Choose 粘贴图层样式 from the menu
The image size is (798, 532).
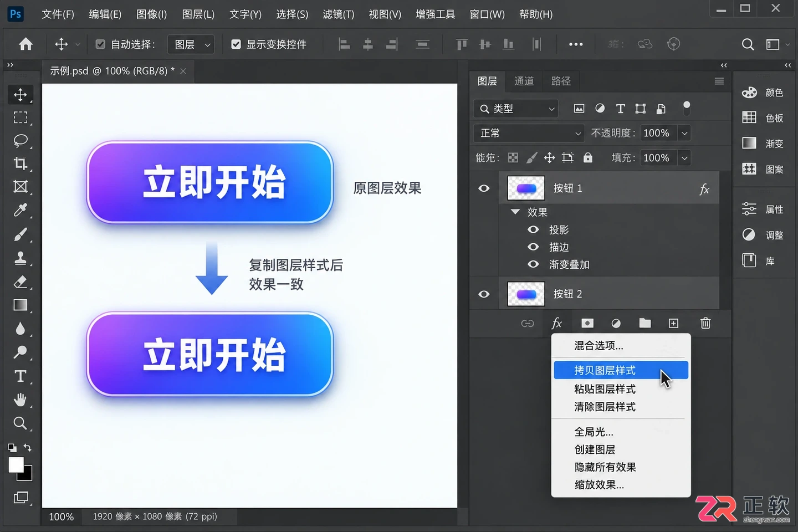click(621, 389)
